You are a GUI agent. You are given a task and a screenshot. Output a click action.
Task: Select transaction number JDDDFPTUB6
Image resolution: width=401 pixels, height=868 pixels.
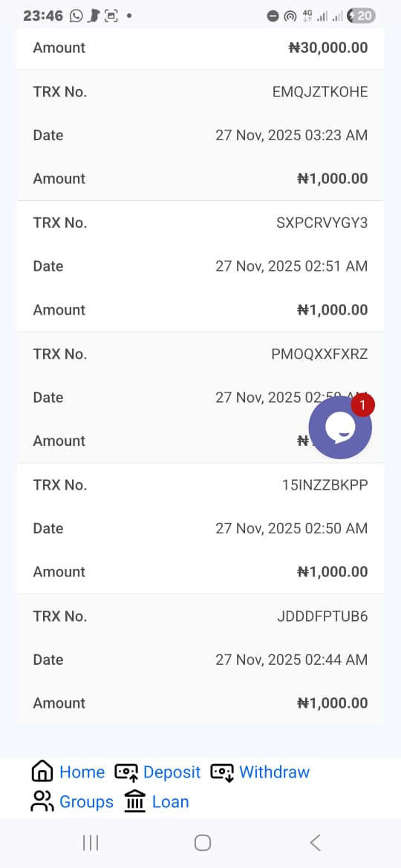pyautogui.click(x=322, y=616)
